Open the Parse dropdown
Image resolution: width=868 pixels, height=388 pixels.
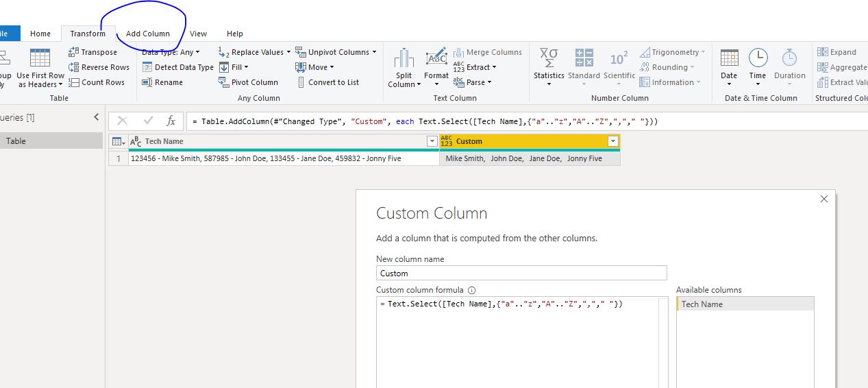[472, 82]
